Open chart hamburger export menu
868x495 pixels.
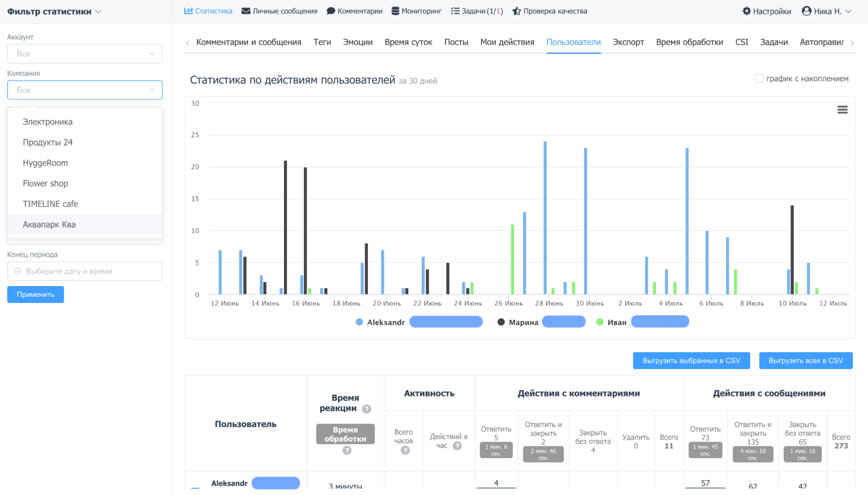[x=842, y=110]
